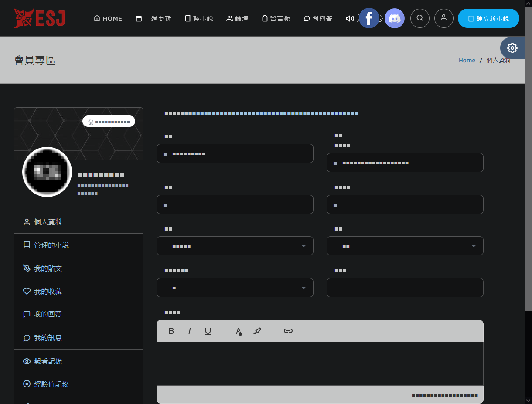532x404 pixels.
Task: Pick the text color tool
Action: click(x=239, y=331)
